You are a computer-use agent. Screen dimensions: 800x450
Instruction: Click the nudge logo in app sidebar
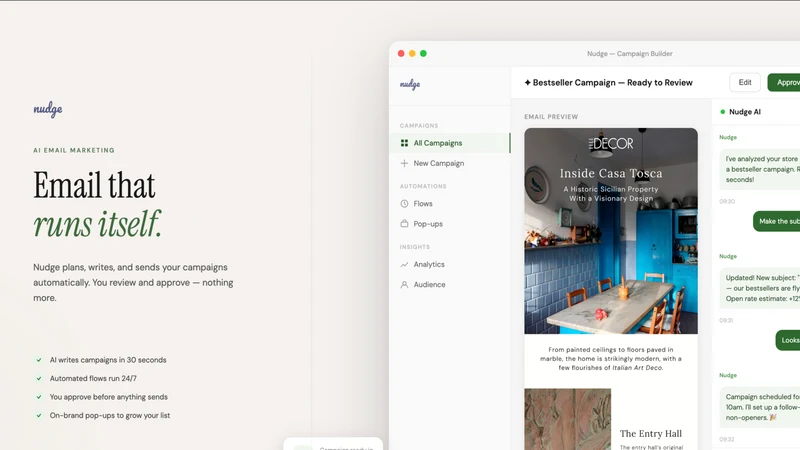pos(410,84)
